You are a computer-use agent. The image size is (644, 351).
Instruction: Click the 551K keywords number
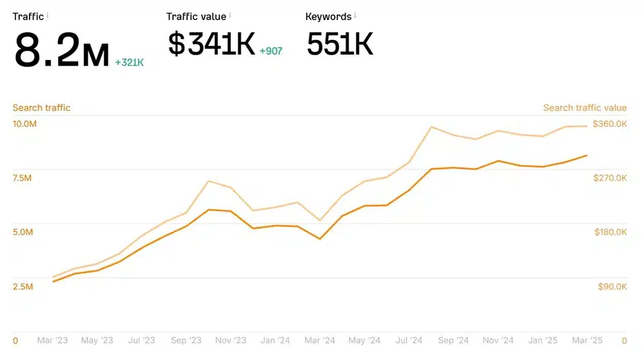340,44
